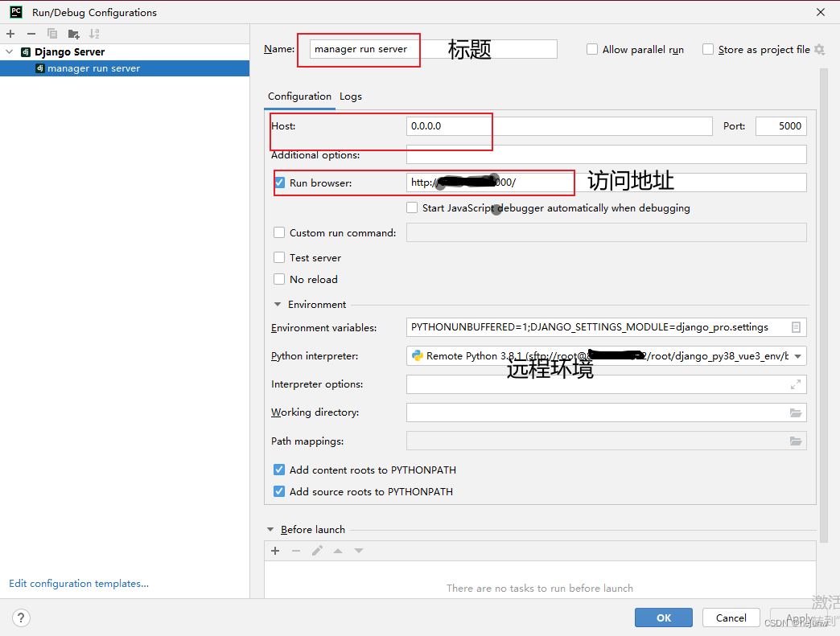This screenshot has width=840, height=636.
Task: Remove the before launch task
Action: pos(296,551)
